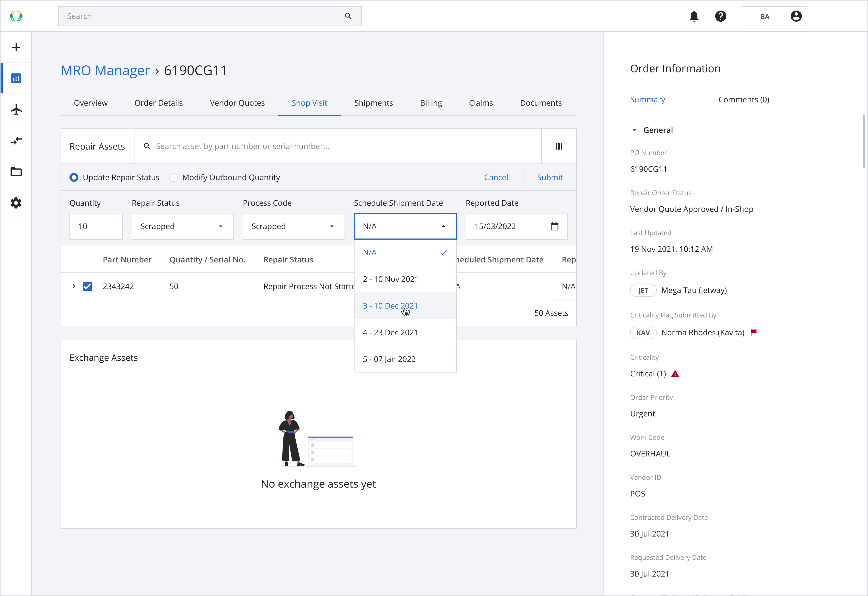Viewport: 868px width, 596px height.
Task: Switch to the Claims tab
Action: coord(481,103)
